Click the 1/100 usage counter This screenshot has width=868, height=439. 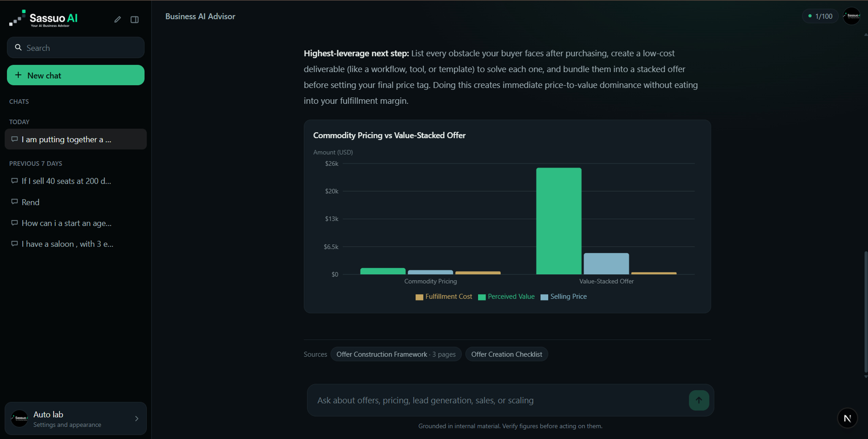click(x=820, y=16)
